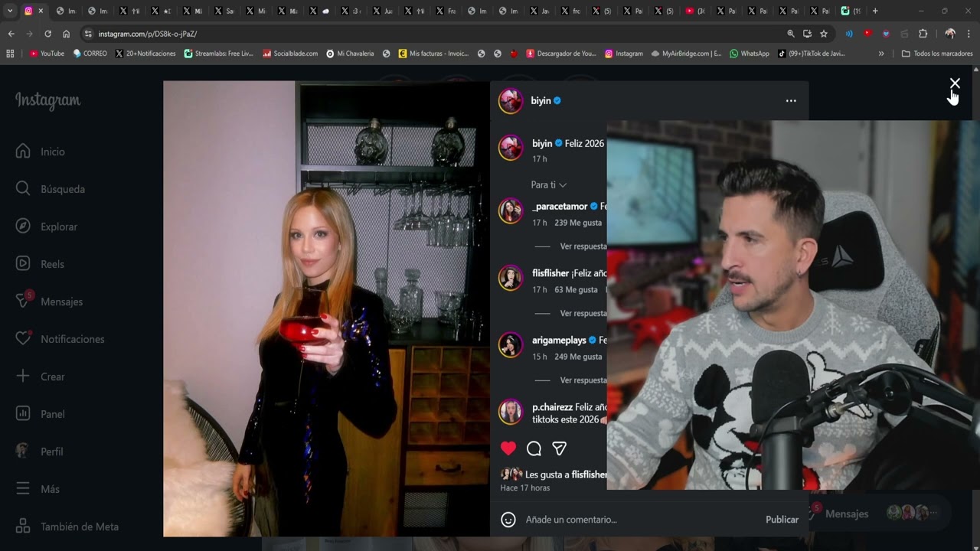Open post options three-dot menu

click(791, 100)
